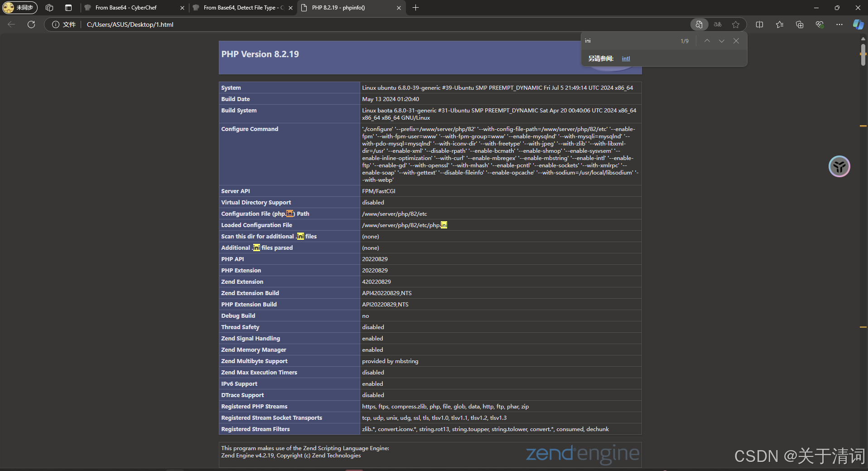Click the intl related search link

pyautogui.click(x=626, y=58)
